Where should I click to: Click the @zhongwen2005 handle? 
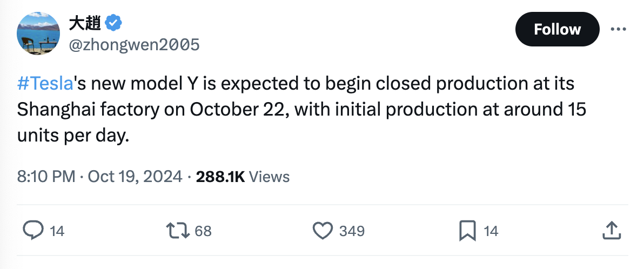(x=134, y=44)
